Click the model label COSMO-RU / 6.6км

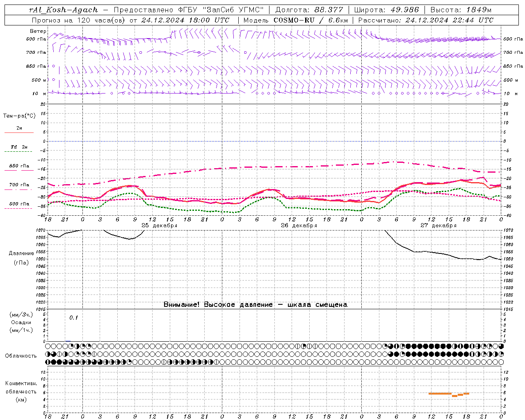coord(310,20)
